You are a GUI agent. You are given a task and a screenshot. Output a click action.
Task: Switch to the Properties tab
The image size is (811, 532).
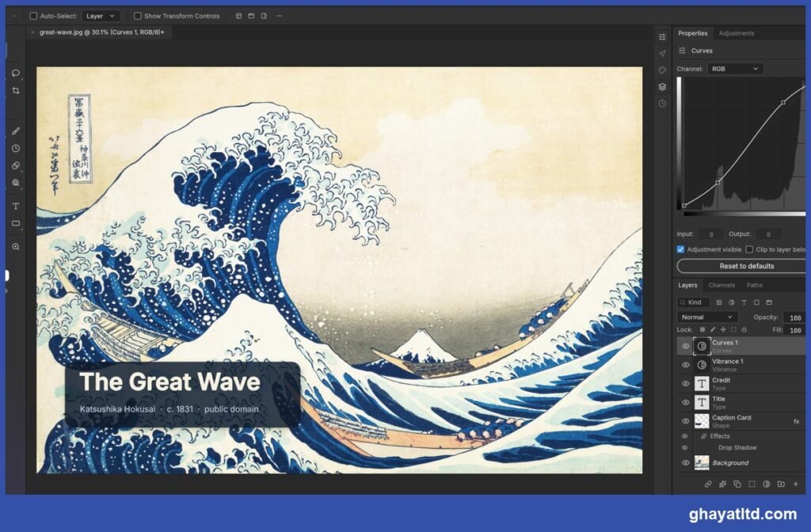[692, 33]
